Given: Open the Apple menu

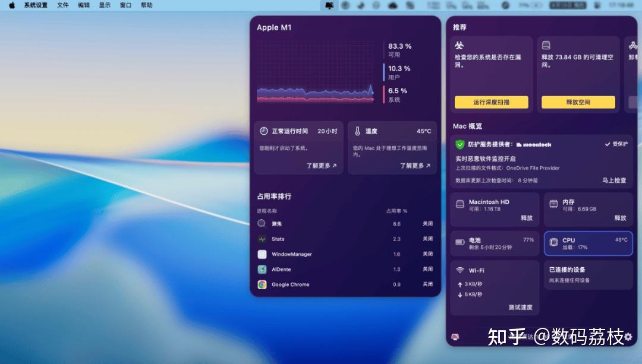Looking at the screenshot, I should pos(12,5).
